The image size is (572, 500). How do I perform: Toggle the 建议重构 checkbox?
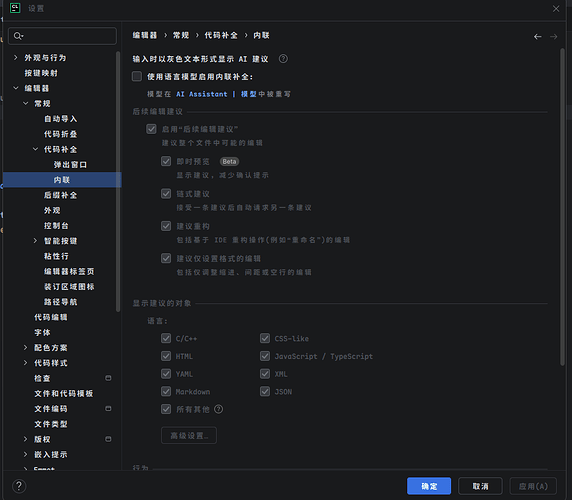pyautogui.click(x=166, y=226)
